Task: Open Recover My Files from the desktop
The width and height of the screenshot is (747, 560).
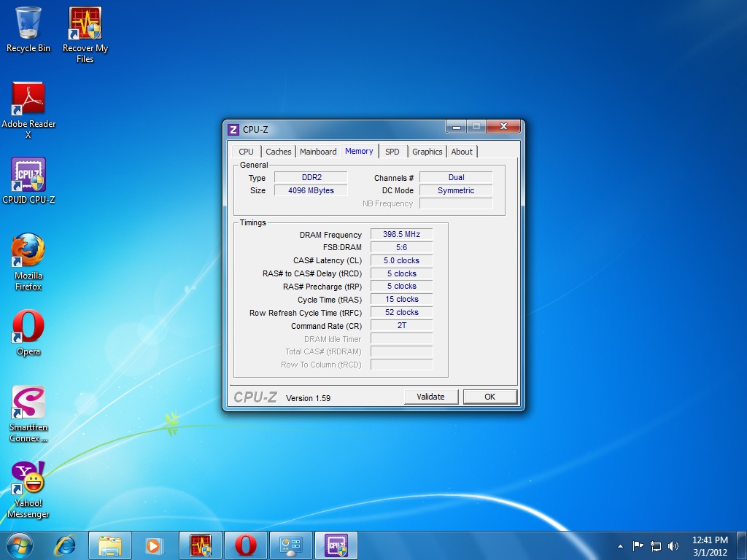Action: pyautogui.click(x=84, y=22)
